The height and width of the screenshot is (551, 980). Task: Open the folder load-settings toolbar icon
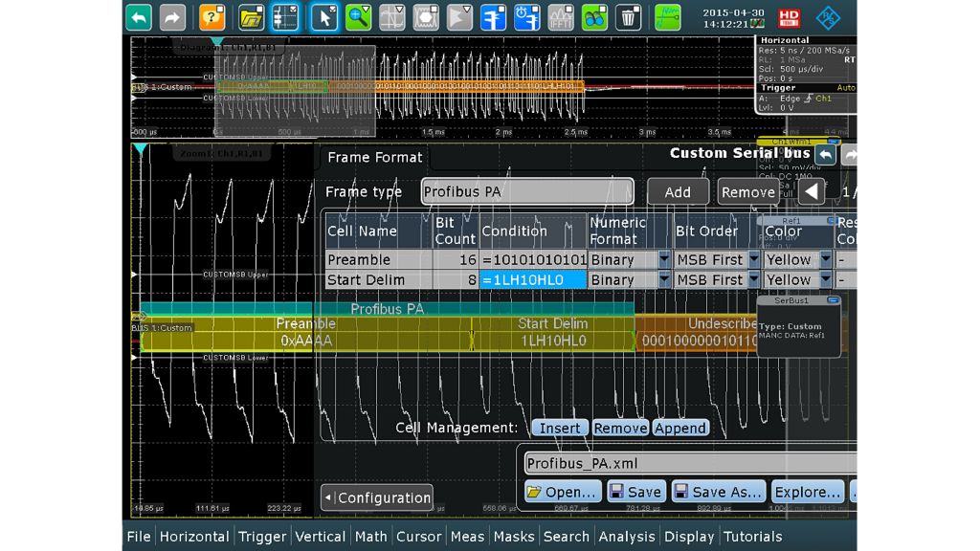click(x=251, y=17)
